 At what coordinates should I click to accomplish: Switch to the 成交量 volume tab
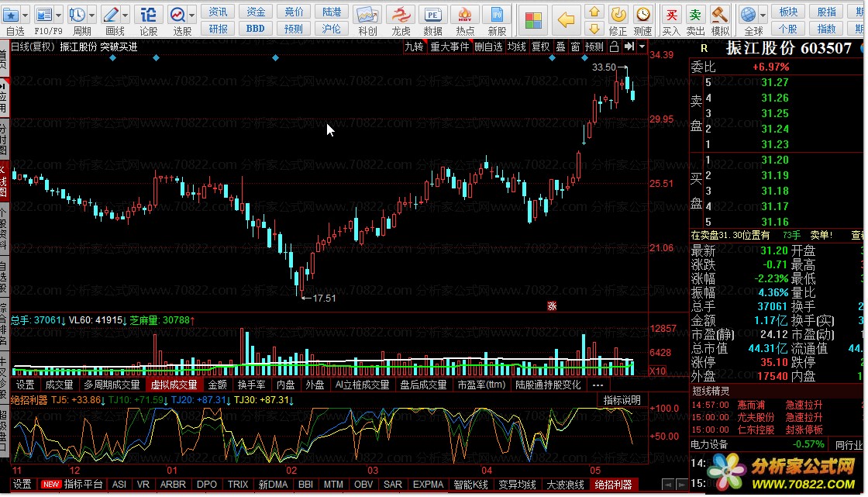(59, 385)
